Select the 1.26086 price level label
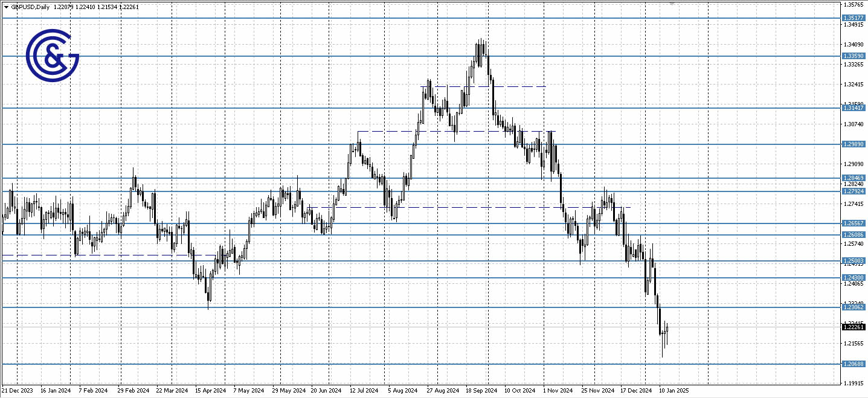The height and width of the screenshot is (398, 868). click(853, 234)
